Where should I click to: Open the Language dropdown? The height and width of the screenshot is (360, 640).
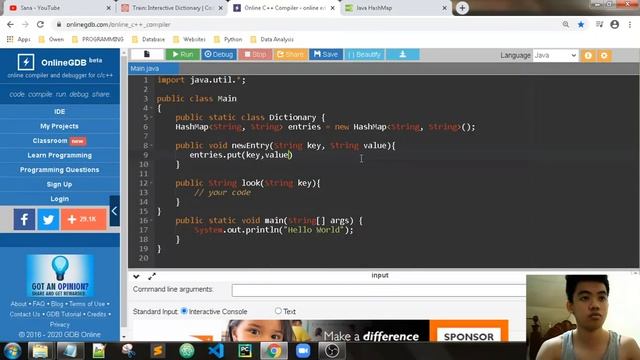tap(556, 55)
